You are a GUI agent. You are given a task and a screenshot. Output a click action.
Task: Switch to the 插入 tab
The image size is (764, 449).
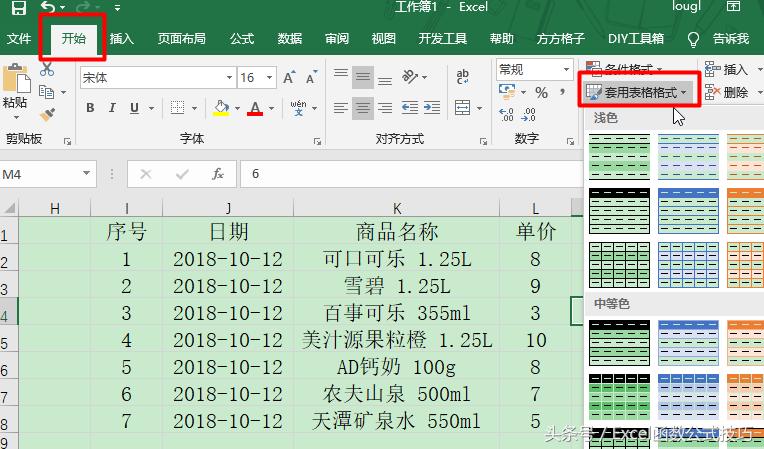[122, 38]
